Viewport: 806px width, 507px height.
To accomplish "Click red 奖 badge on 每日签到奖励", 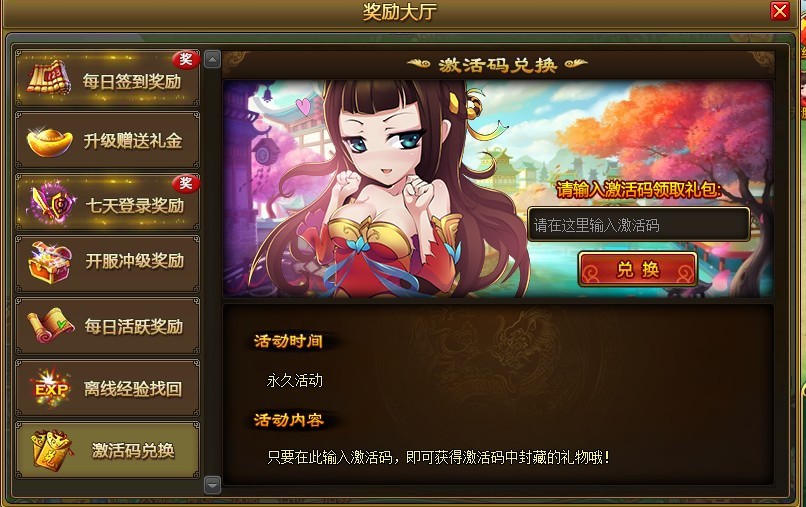I will pos(186,60).
